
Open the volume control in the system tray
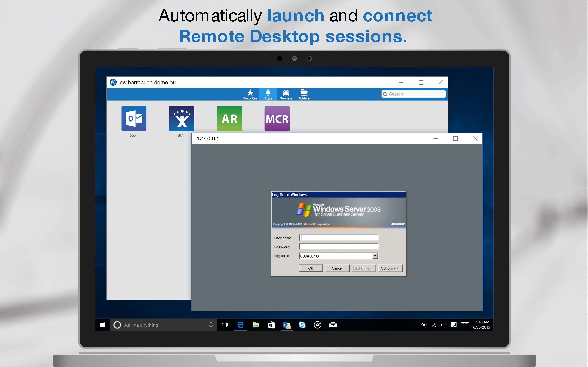click(x=444, y=325)
